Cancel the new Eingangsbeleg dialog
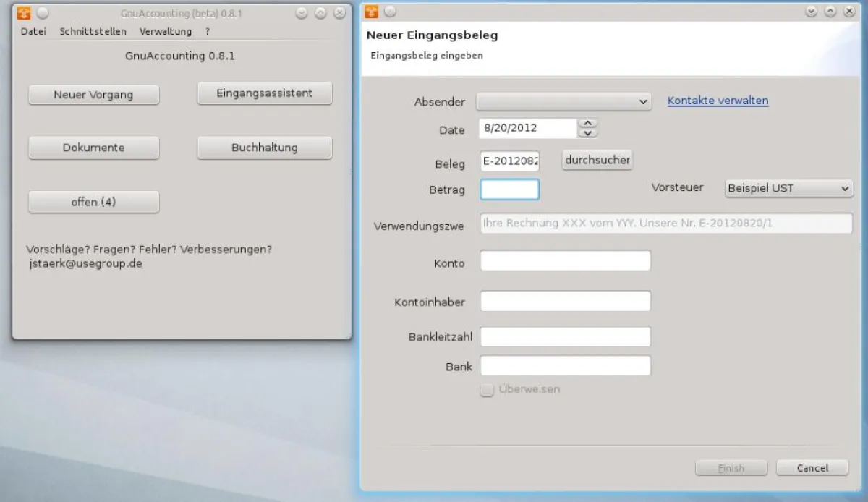 point(812,468)
